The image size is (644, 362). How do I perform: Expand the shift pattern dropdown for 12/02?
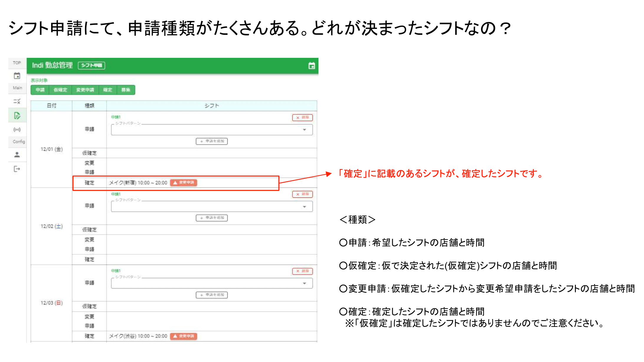coord(212,207)
